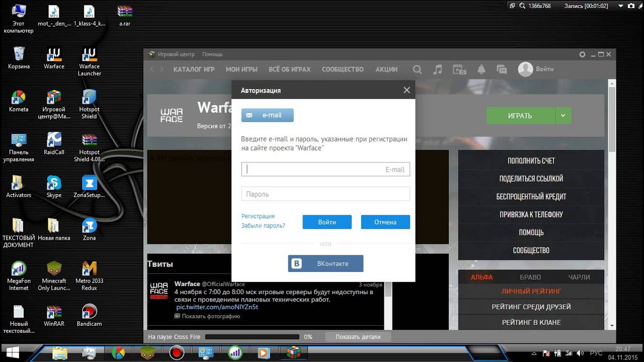Go forward with the right arrow
The image size is (644, 362).
(162, 69)
